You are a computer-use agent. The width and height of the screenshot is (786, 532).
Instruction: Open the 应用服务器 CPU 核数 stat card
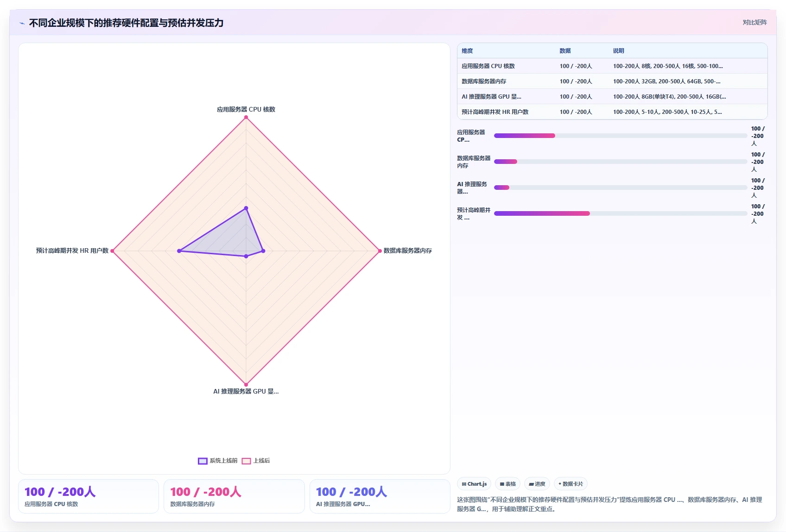(x=89, y=496)
